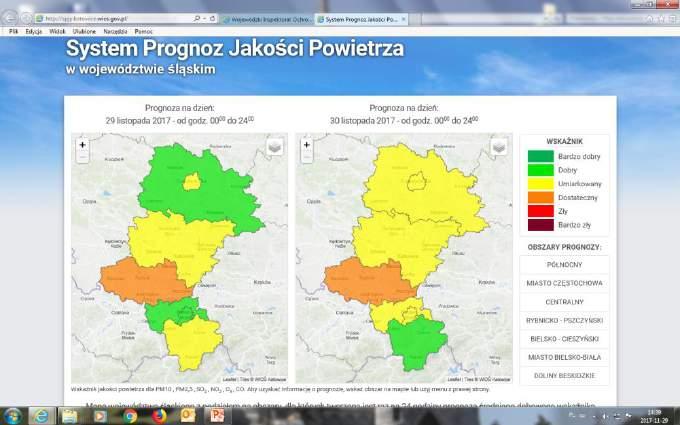Open layers control on 29 listopada map
The height and width of the screenshot is (425, 680).
[x=275, y=147]
